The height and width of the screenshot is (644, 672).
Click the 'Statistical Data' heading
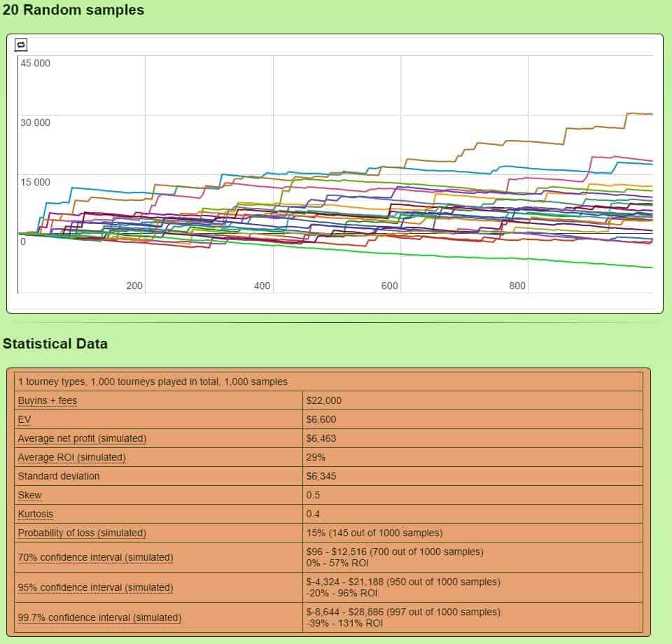[55, 344]
